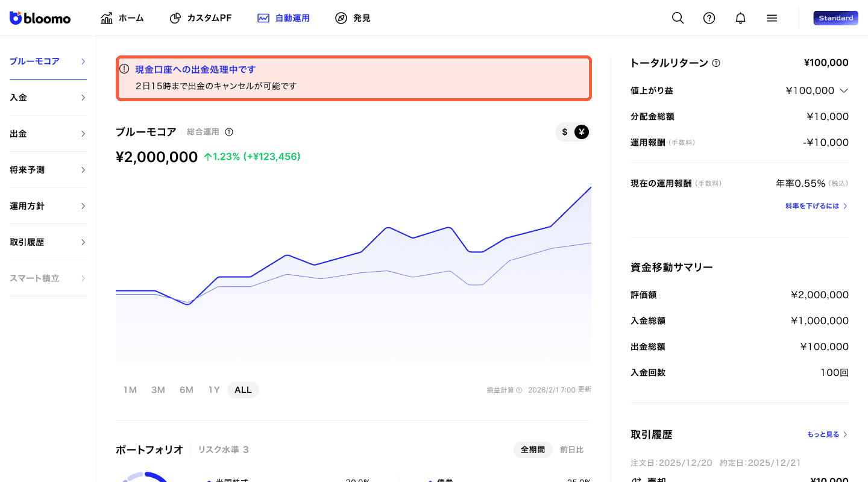The width and height of the screenshot is (868, 482).
Task: Click the 現金口座への出金処理中です link
Action: pyautogui.click(x=195, y=69)
